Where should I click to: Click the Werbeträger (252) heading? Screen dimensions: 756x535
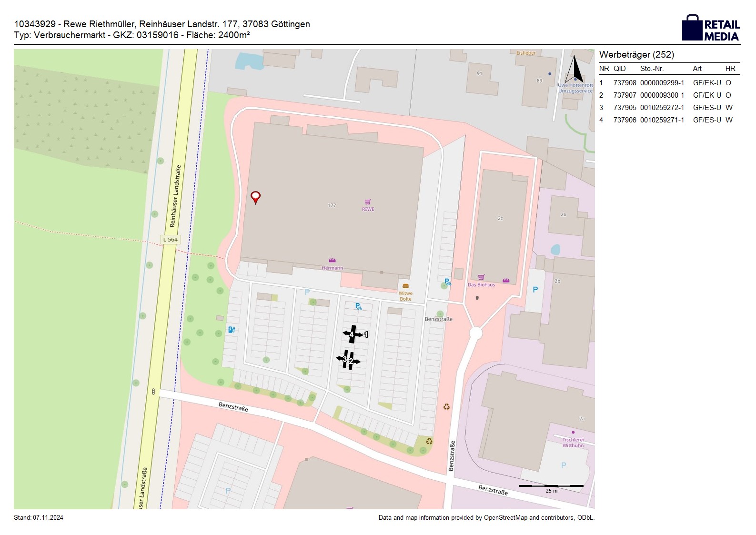pyautogui.click(x=636, y=55)
